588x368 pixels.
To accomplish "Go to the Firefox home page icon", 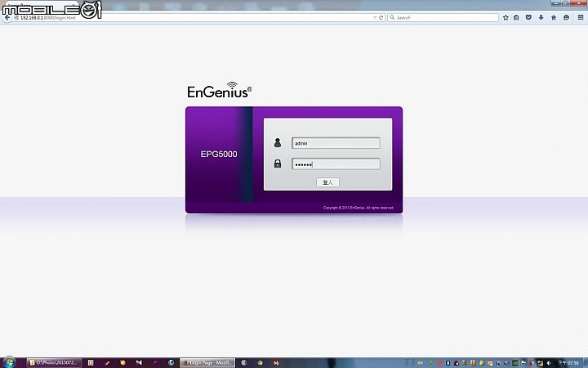I will coord(554,18).
